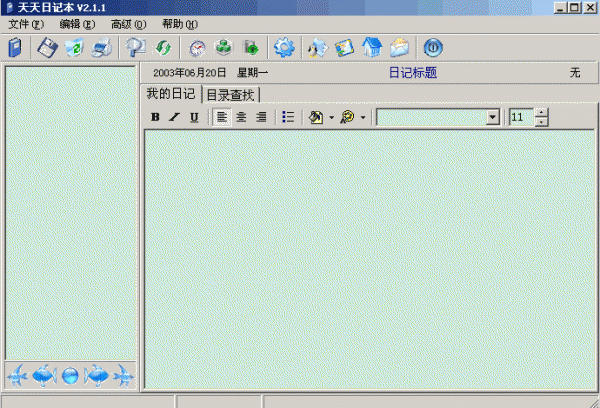Toggle underline text formatting

[x=194, y=117]
